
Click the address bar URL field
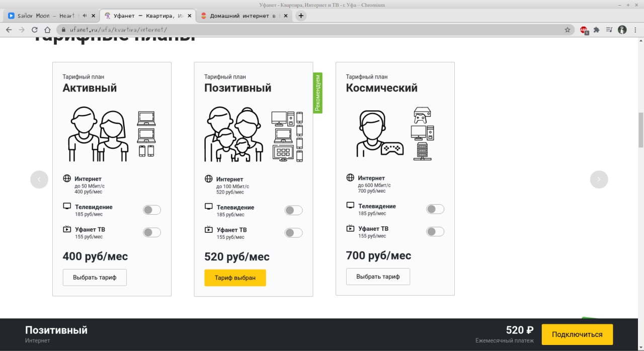click(314, 30)
